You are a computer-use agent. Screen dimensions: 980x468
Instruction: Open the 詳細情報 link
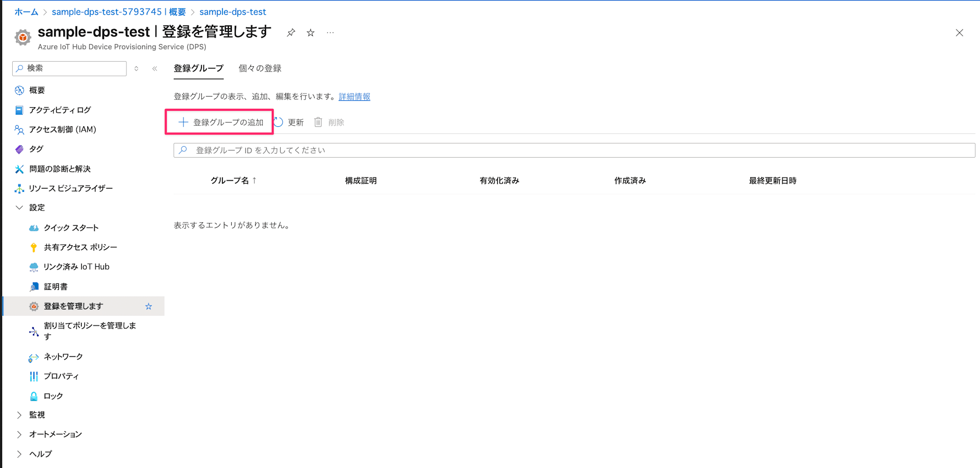click(354, 97)
